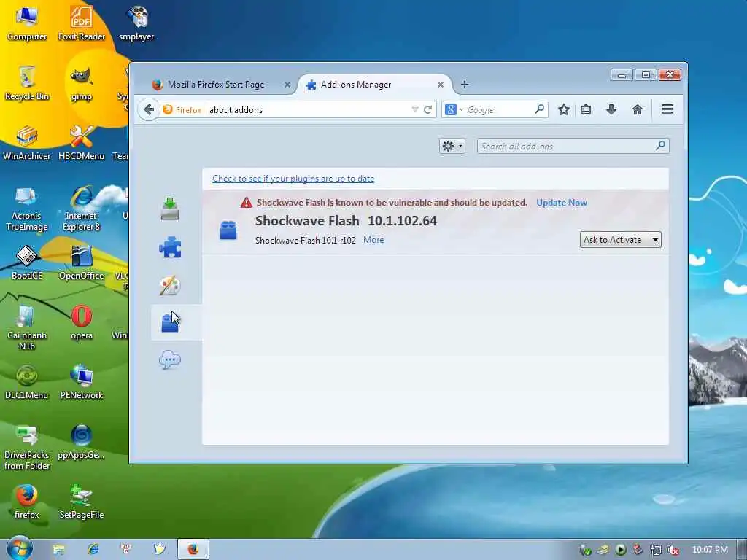Click the 10:07 PM taskbar clock

coord(710,550)
